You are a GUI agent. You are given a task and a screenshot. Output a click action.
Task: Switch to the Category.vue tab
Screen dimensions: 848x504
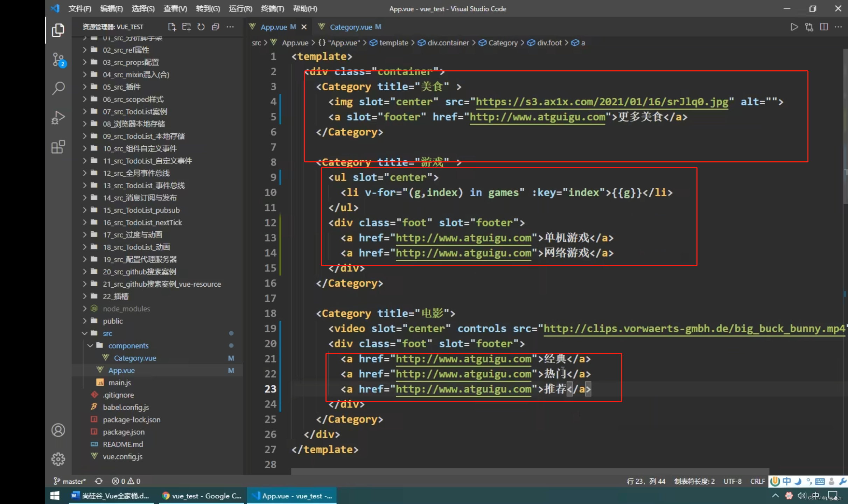pos(351,27)
